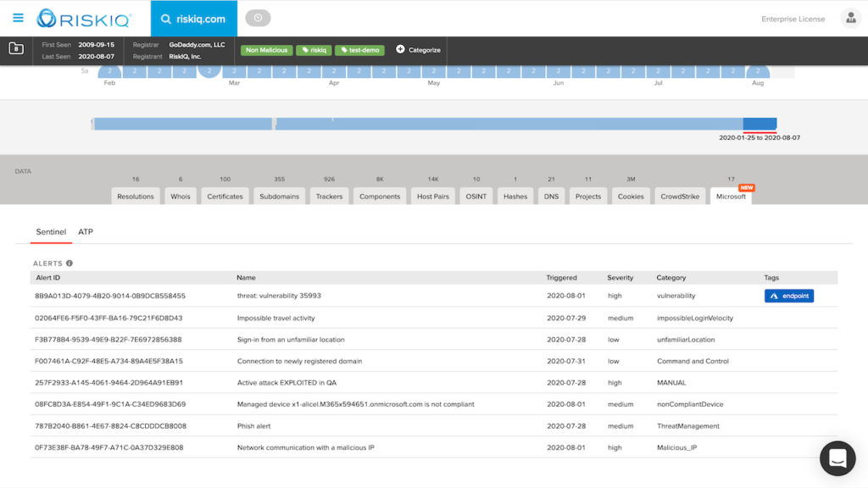Click the first light blue timeline bar segment
The width and height of the screenshot is (868, 488).
coord(183,124)
